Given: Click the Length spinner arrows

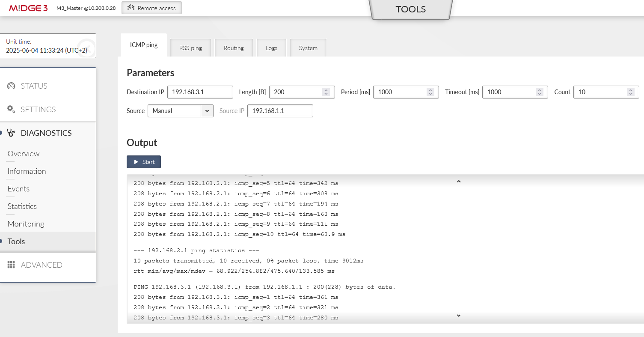Looking at the screenshot, I should (x=326, y=92).
